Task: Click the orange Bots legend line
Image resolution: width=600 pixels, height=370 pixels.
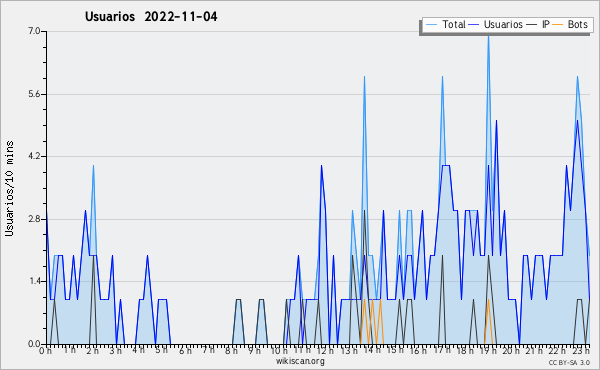Action: coord(558,25)
